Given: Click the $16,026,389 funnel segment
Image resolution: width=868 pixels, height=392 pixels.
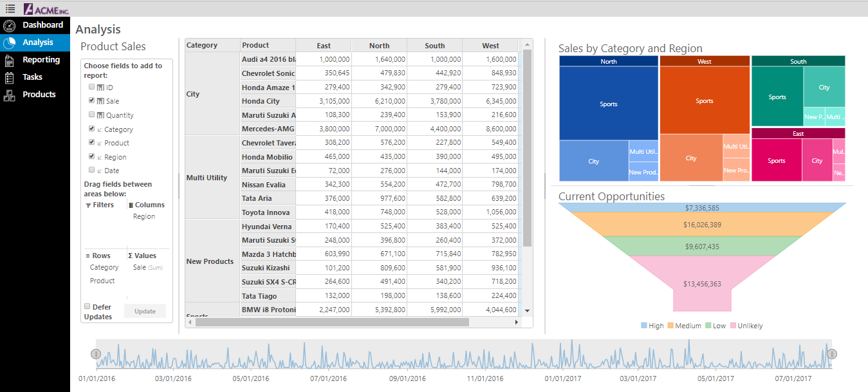Looking at the screenshot, I should click(x=702, y=225).
